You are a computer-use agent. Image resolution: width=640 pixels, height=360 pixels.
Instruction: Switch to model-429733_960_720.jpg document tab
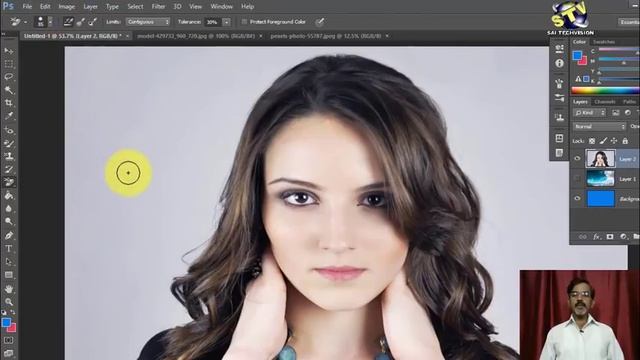tap(196, 36)
